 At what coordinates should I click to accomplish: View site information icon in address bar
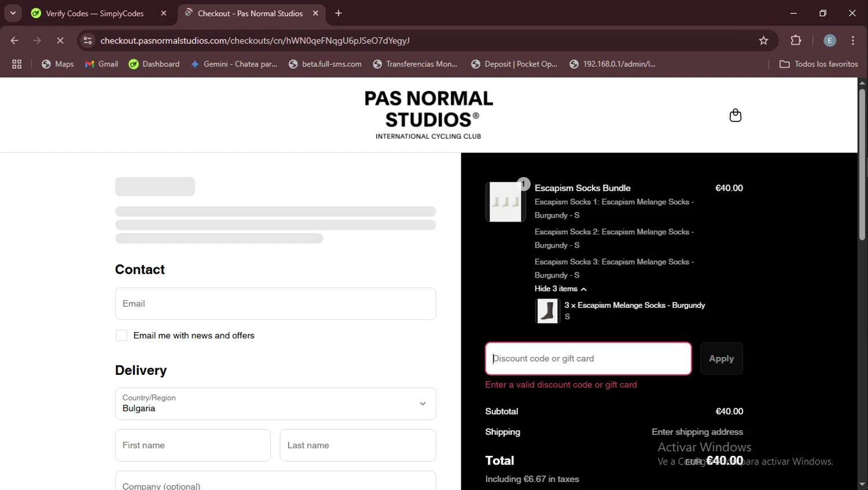(87, 40)
